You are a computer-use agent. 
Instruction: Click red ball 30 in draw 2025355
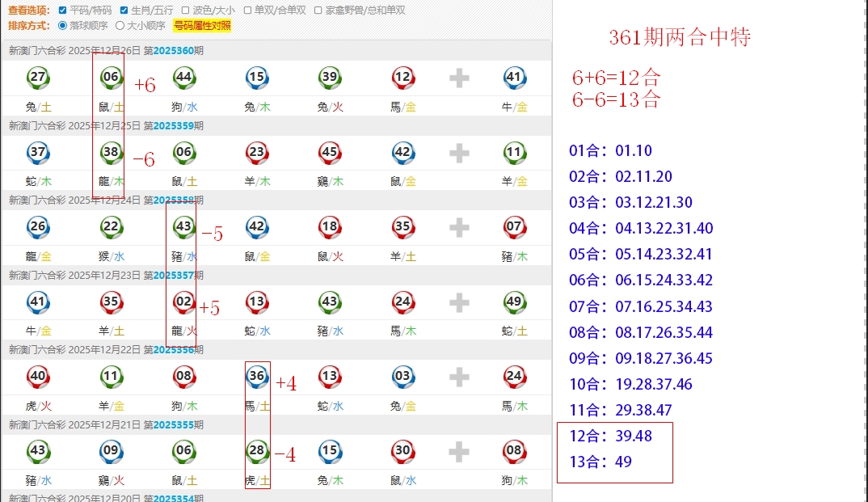[x=402, y=452]
